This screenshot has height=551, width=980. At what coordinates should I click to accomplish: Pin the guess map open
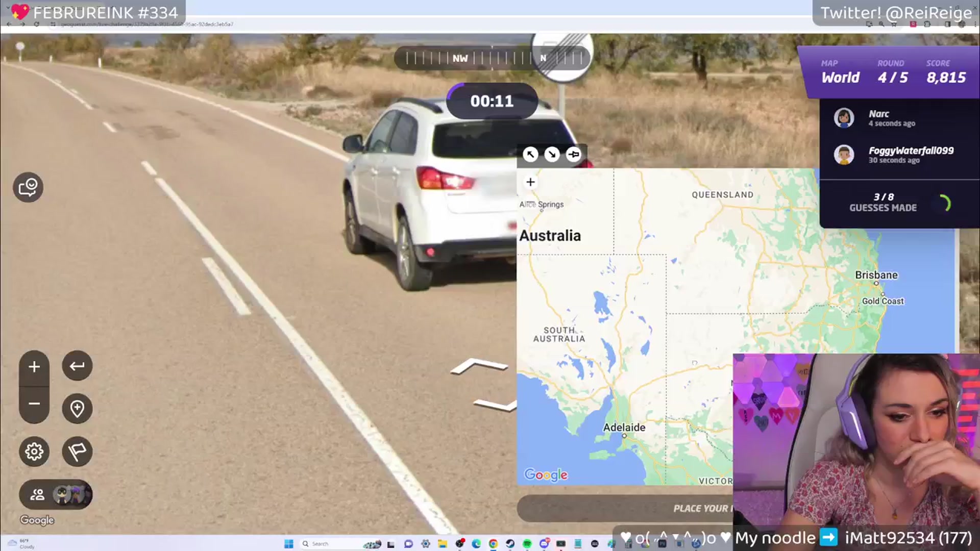(574, 154)
